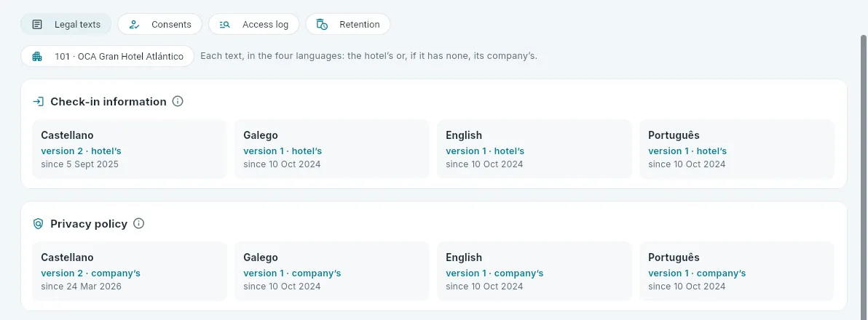Open Check-in information Galego card
This screenshot has height=320, width=868.
(x=332, y=149)
